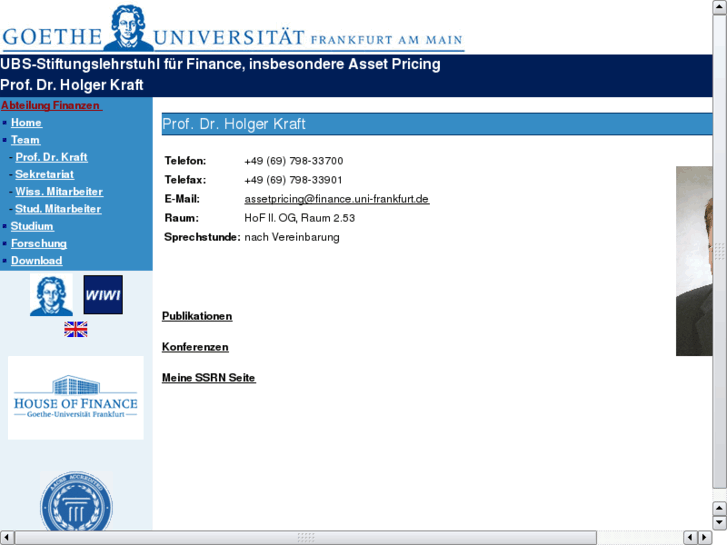Image resolution: width=727 pixels, height=545 pixels.
Task: Click the lower vertical scrollbar up arrow
Action: point(719,508)
